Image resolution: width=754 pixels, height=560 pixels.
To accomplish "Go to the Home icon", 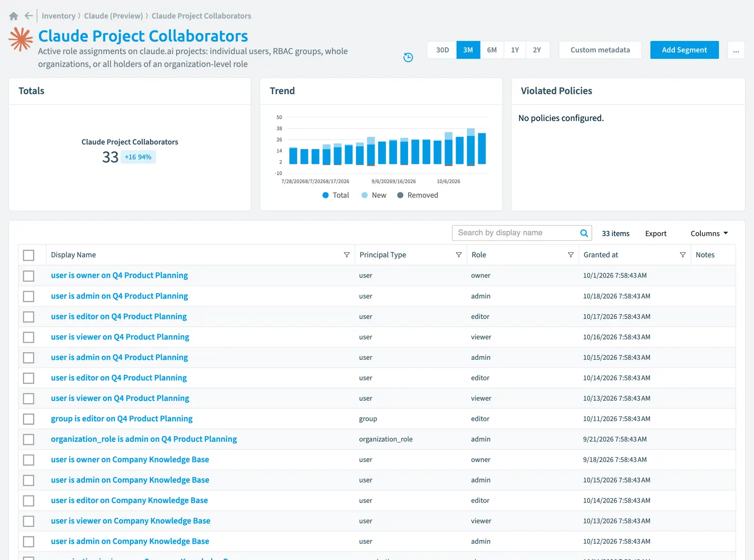I will coord(14,16).
